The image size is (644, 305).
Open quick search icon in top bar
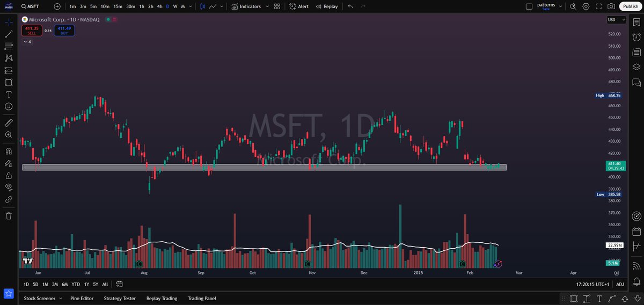tap(573, 6)
